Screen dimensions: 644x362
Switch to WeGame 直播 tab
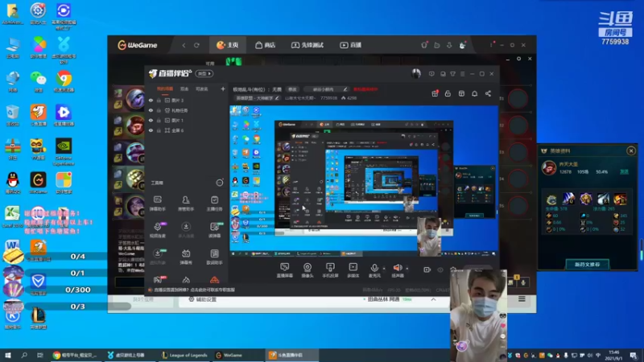[x=350, y=45]
